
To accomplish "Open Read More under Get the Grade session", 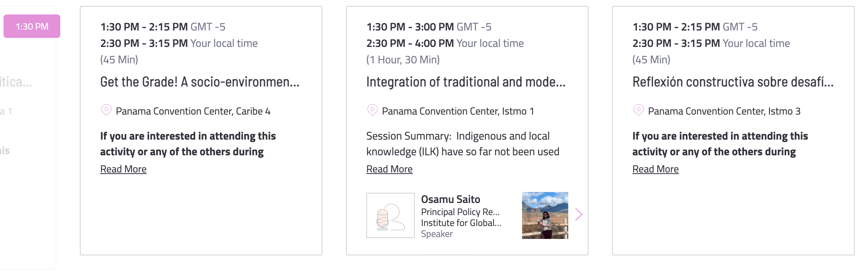I will pos(123,169).
